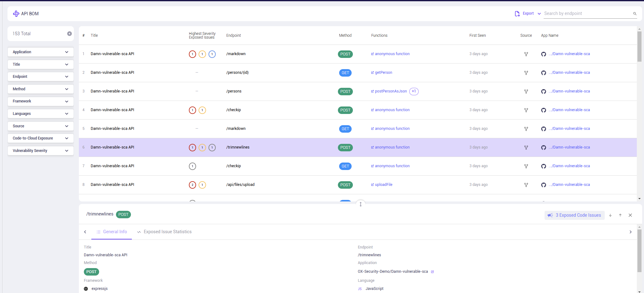Open the Export dropdown arrow
644x293 pixels.
(539, 14)
